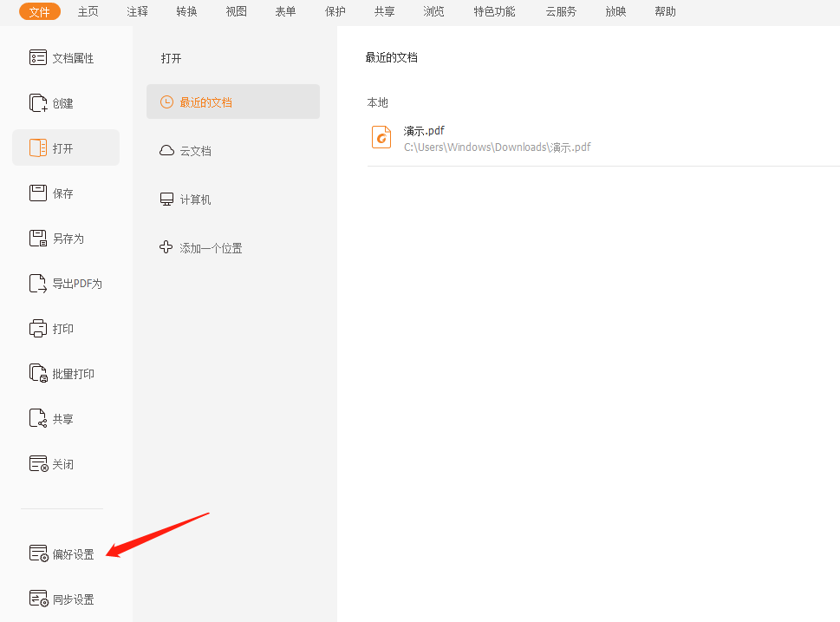This screenshot has width=840, height=622.
Task: Open the 共享 share icon in sidebar
Action: click(x=38, y=419)
